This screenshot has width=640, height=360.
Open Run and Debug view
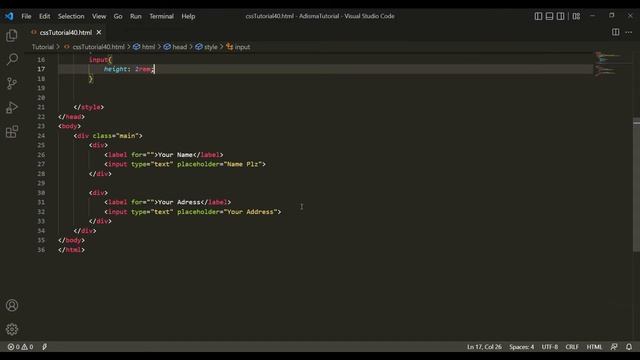[12, 108]
